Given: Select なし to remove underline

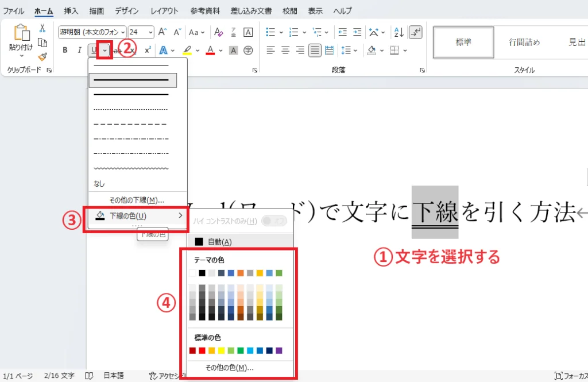Looking at the screenshot, I should (x=99, y=183).
